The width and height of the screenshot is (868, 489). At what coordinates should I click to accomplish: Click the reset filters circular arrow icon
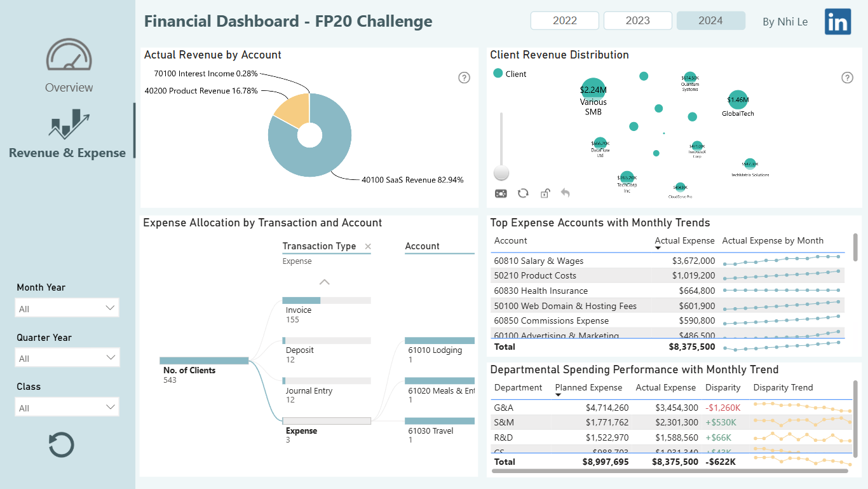click(62, 445)
